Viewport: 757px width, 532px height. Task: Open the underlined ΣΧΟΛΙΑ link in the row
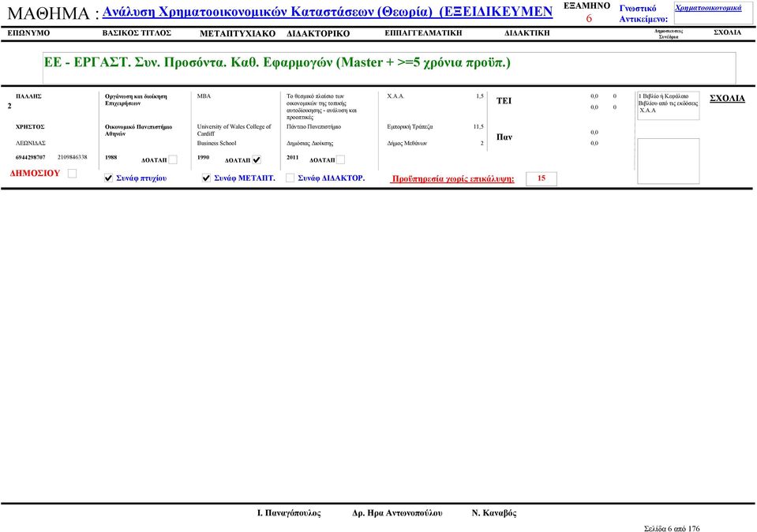tap(727, 99)
